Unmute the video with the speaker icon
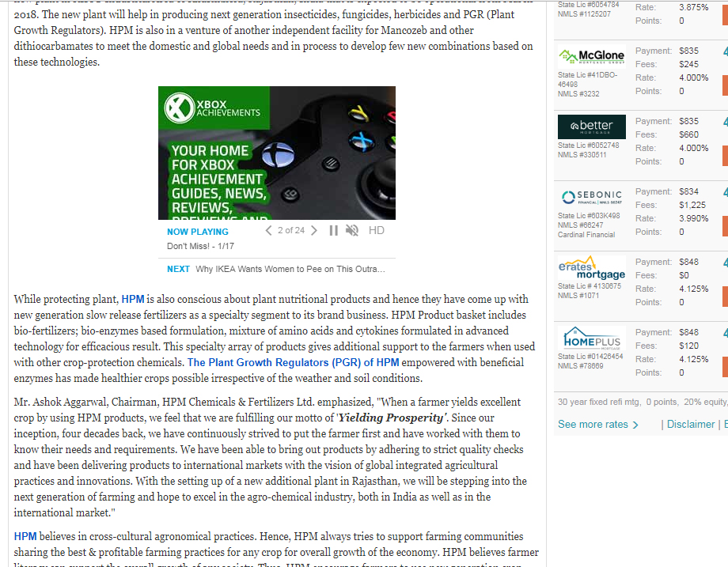This screenshot has height=567, width=728. click(352, 231)
